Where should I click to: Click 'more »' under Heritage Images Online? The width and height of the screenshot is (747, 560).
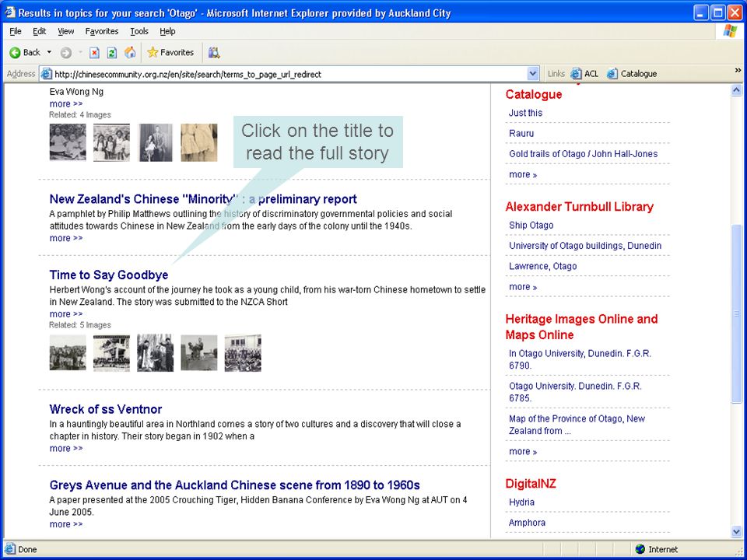coord(523,451)
